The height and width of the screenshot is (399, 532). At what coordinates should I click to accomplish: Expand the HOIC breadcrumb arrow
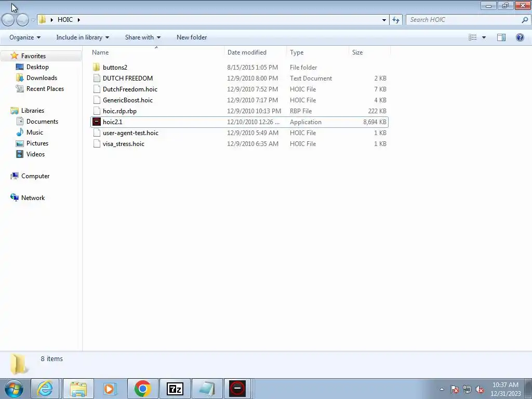[x=79, y=20]
